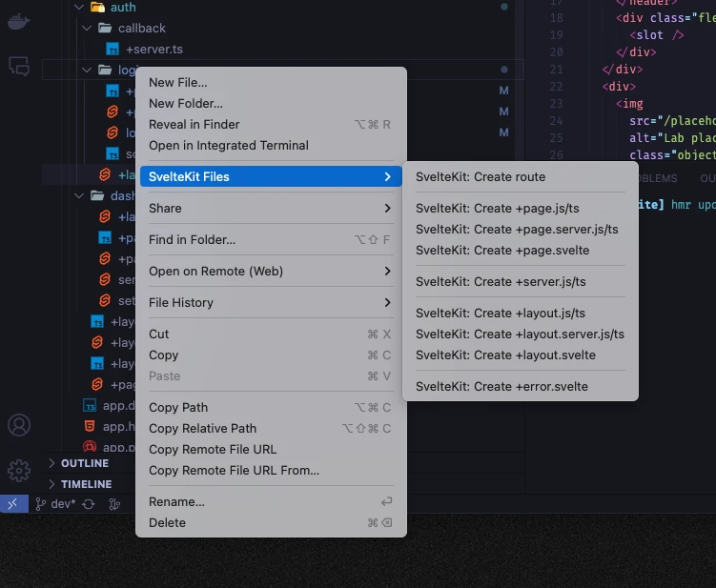Select SvelteKit: Create +error.svelte
Screen dimensions: 716x588
(501, 386)
